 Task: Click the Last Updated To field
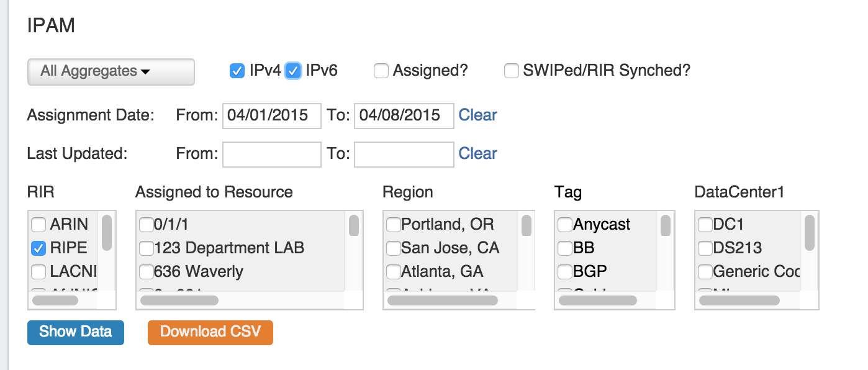click(x=403, y=154)
